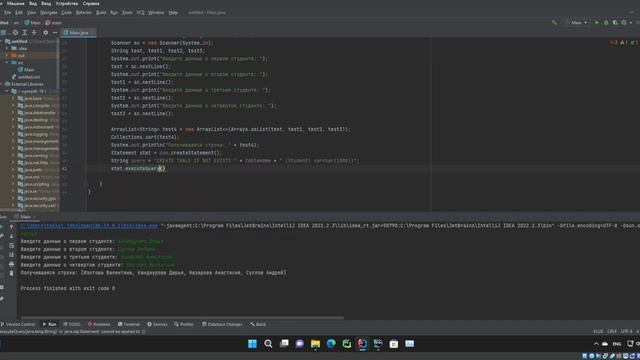This screenshot has width=640, height=360.
Task: Open the Refactor menu
Action: pyautogui.click(x=84, y=13)
